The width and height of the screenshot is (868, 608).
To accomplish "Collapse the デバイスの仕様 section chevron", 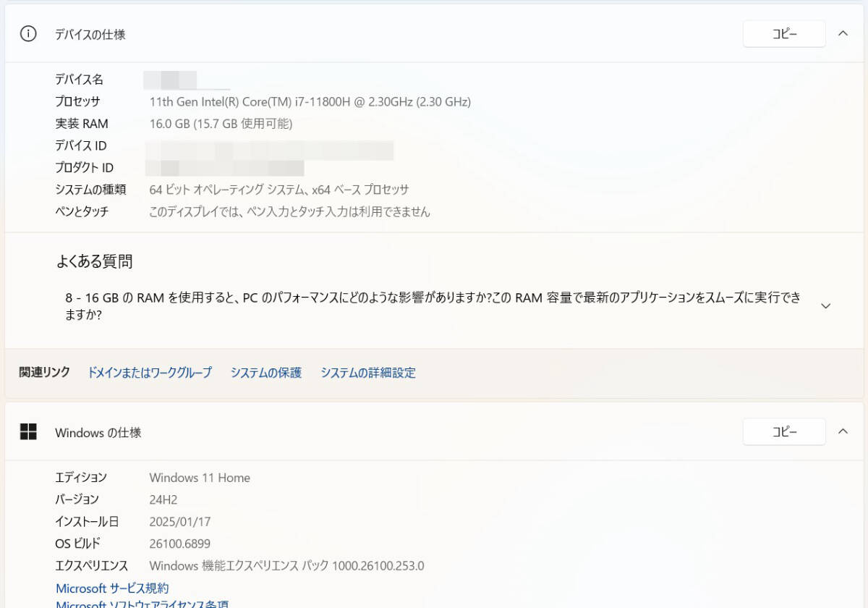I will (x=843, y=33).
